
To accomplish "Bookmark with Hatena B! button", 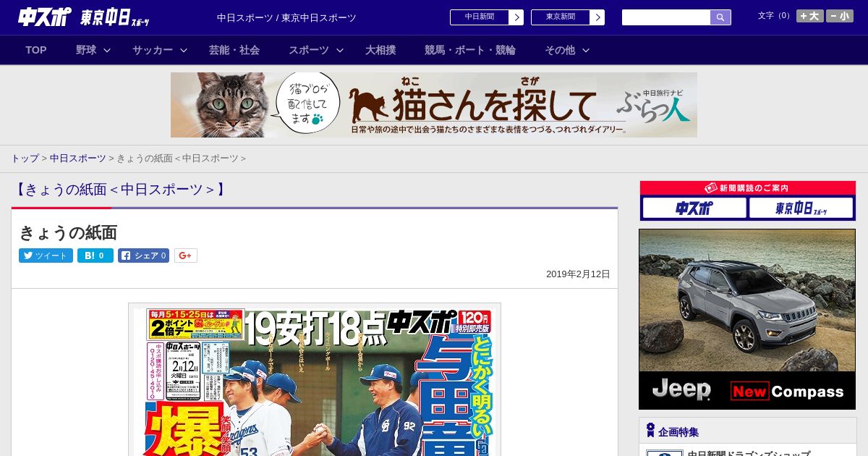I will [95, 256].
